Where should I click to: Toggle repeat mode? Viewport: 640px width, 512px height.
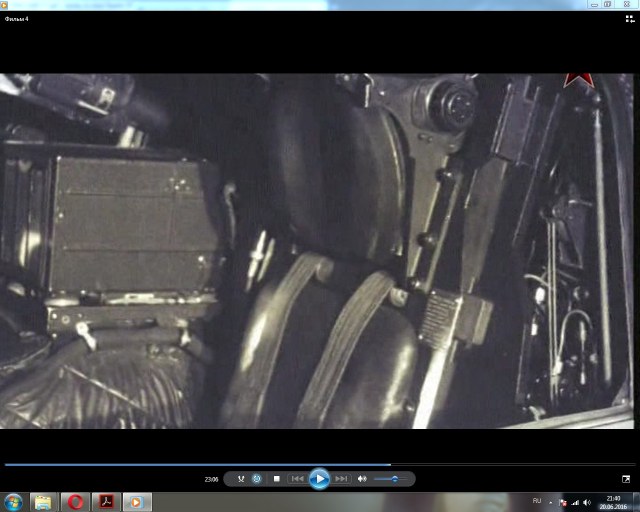click(257, 479)
